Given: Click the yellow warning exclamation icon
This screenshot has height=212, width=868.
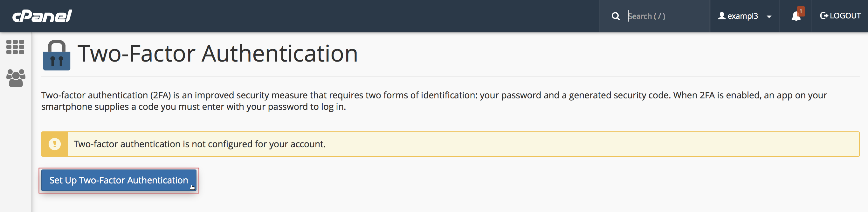Looking at the screenshot, I should tap(55, 144).
